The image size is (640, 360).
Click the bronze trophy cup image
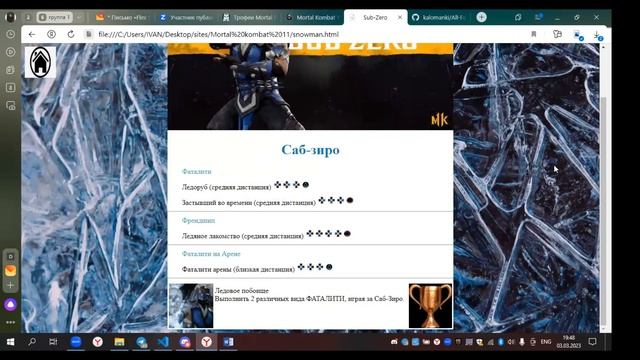click(x=430, y=306)
